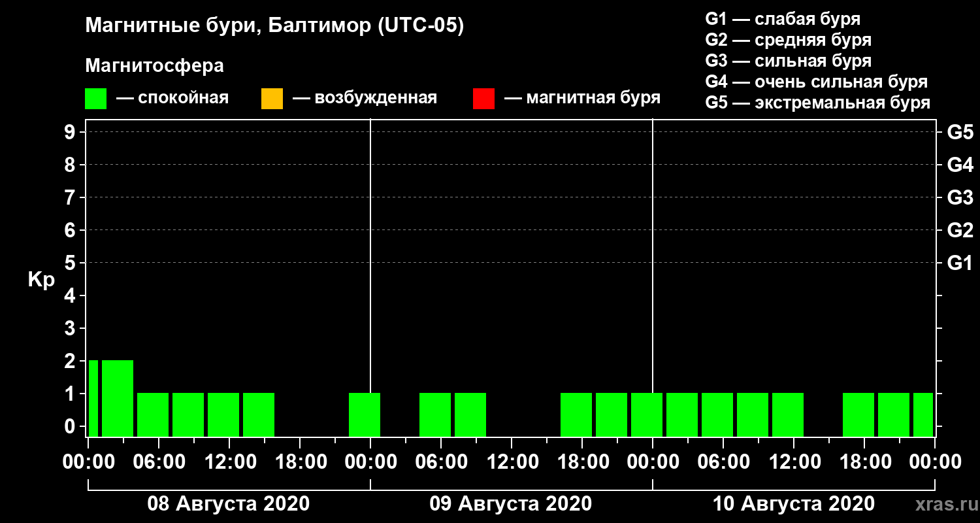Click the Kp axis value 5
This screenshot has height=523, width=980.
pos(71,263)
